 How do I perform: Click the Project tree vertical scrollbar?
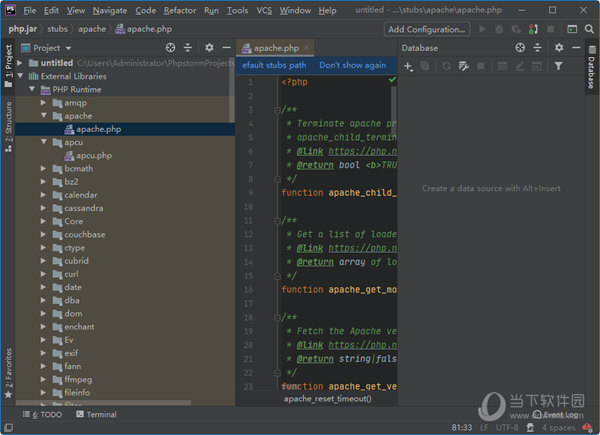[x=232, y=90]
